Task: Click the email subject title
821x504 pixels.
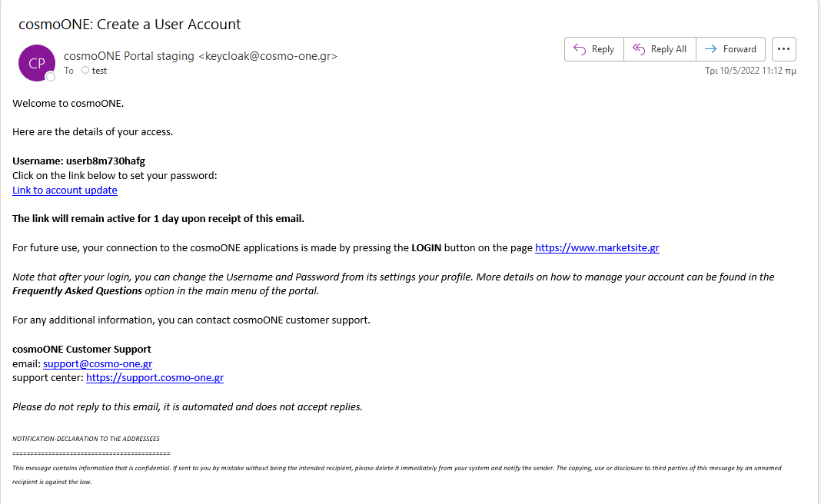Action: (129, 24)
